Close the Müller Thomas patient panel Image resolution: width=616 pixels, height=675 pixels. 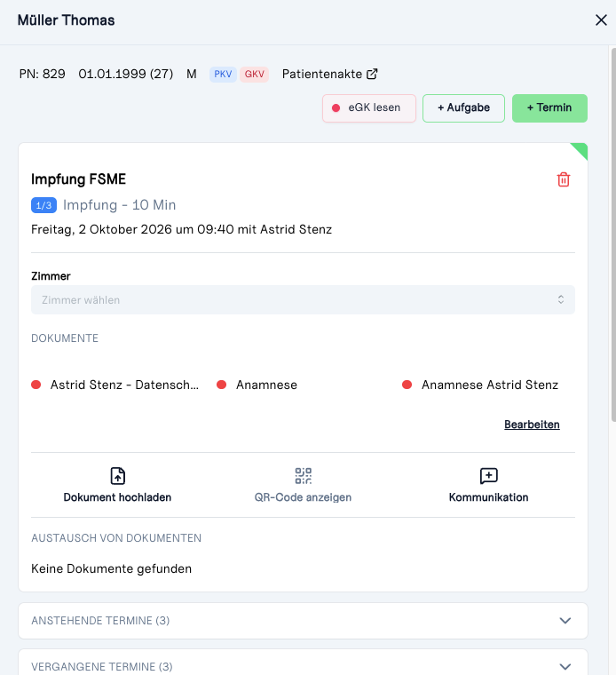tap(601, 20)
